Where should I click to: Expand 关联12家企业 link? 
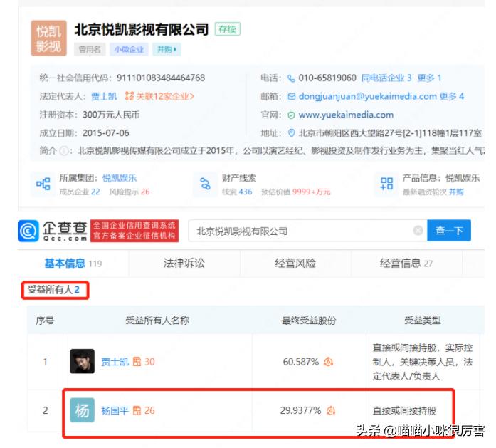pyautogui.click(x=165, y=96)
